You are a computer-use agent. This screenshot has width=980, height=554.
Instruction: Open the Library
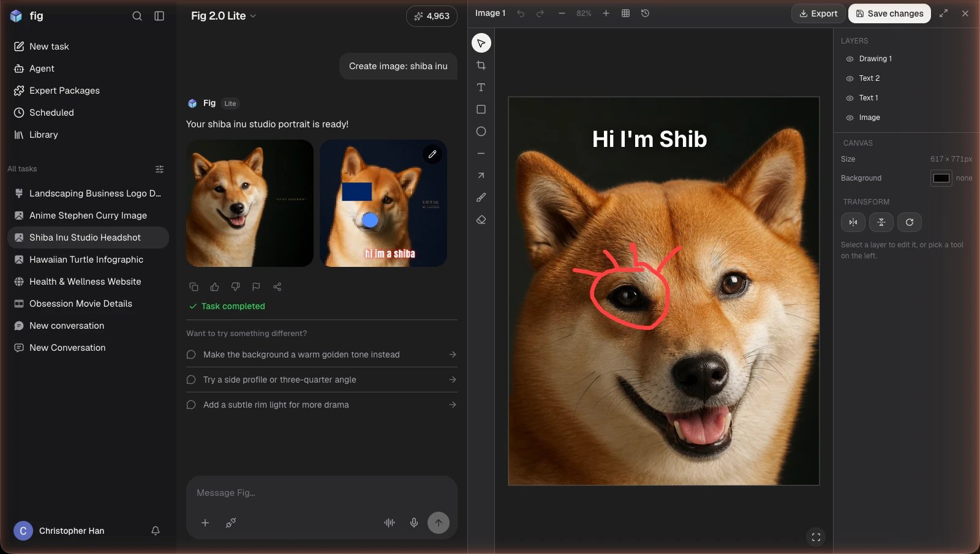(88, 135)
